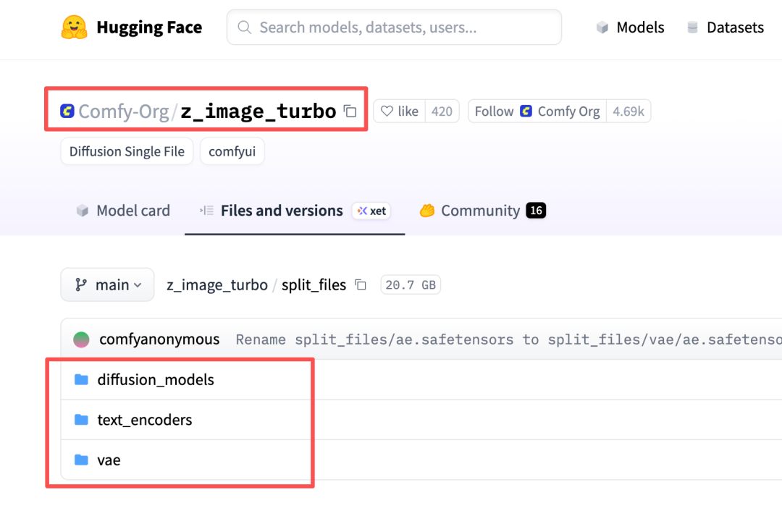Click the xet badge
The image size is (782, 532).
pyautogui.click(x=371, y=211)
